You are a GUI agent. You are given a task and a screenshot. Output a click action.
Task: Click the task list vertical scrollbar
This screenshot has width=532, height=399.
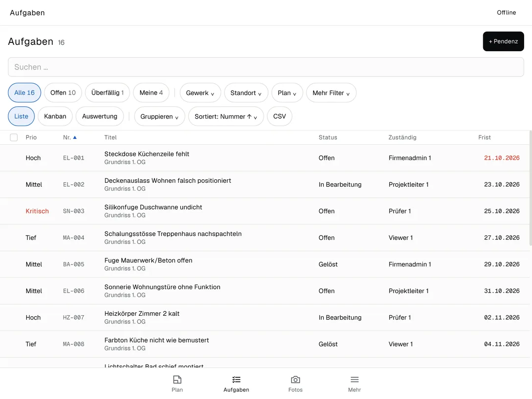pos(531,188)
